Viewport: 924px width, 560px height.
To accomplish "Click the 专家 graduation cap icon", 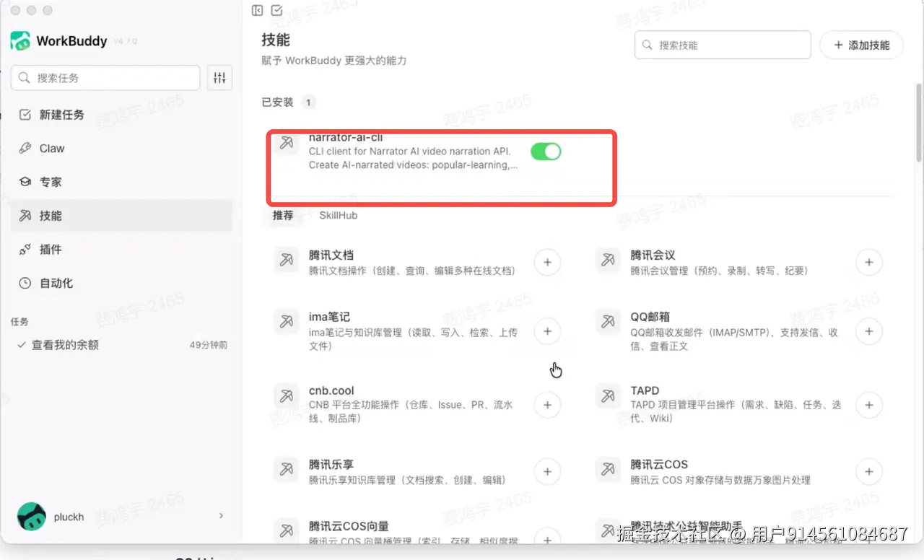I will coord(25,182).
